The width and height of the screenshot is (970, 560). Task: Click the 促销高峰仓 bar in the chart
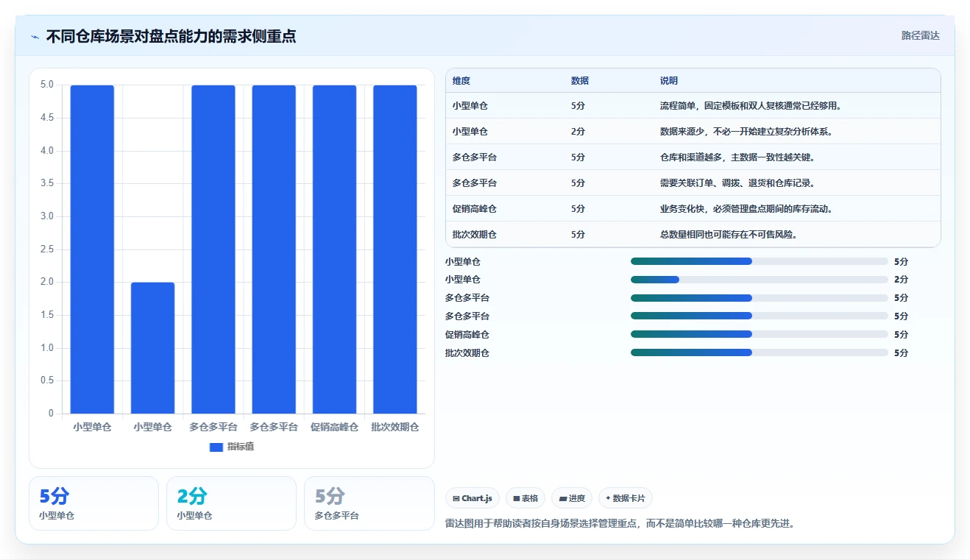[334, 249]
